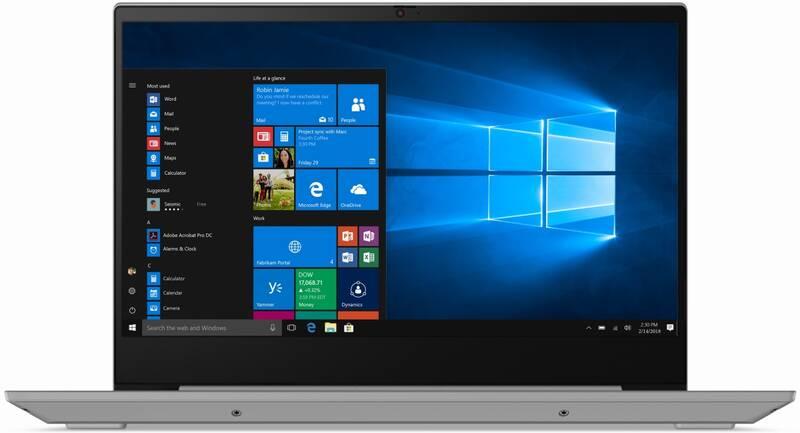Open Task View from the taskbar

point(291,328)
